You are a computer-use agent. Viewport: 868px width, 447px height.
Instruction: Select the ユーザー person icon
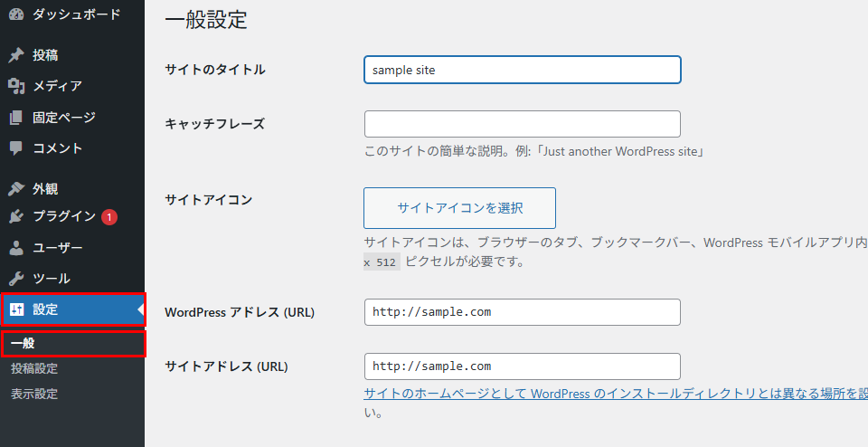point(16,248)
